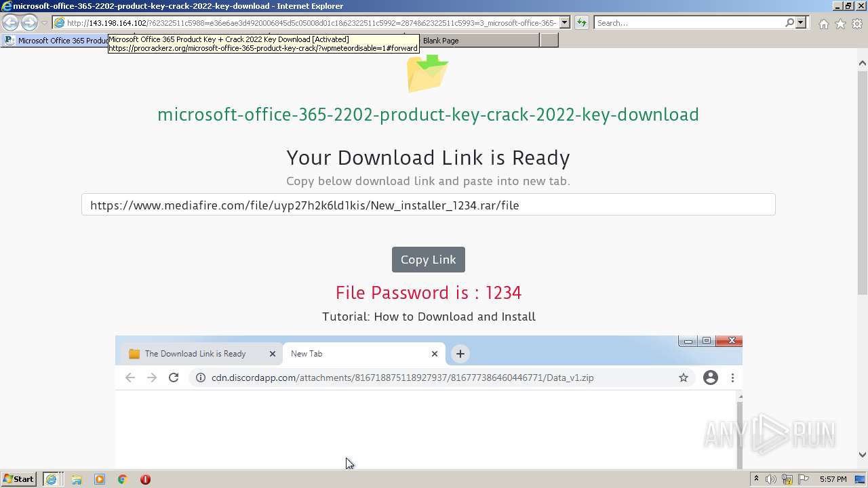Expand the address bar autocomplete dropdown
Image resolution: width=868 pixels, height=488 pixels.
point(564,23)
